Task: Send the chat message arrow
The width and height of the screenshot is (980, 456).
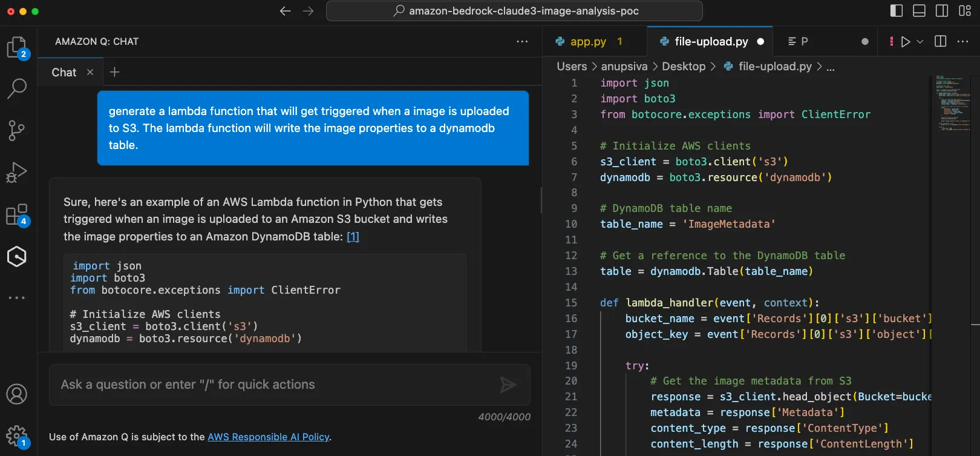Action: pyautogui.click(x=508, y=385)
